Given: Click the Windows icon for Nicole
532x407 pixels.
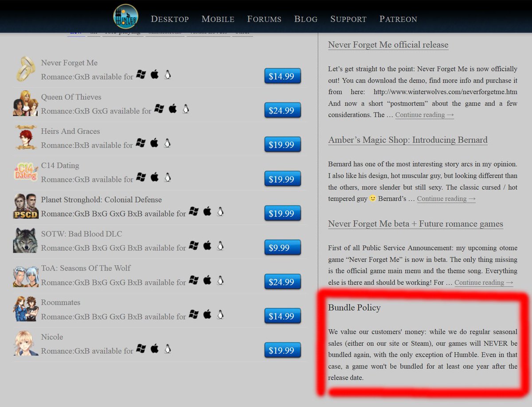Looking at the screenshot, I should pos(141,348).
